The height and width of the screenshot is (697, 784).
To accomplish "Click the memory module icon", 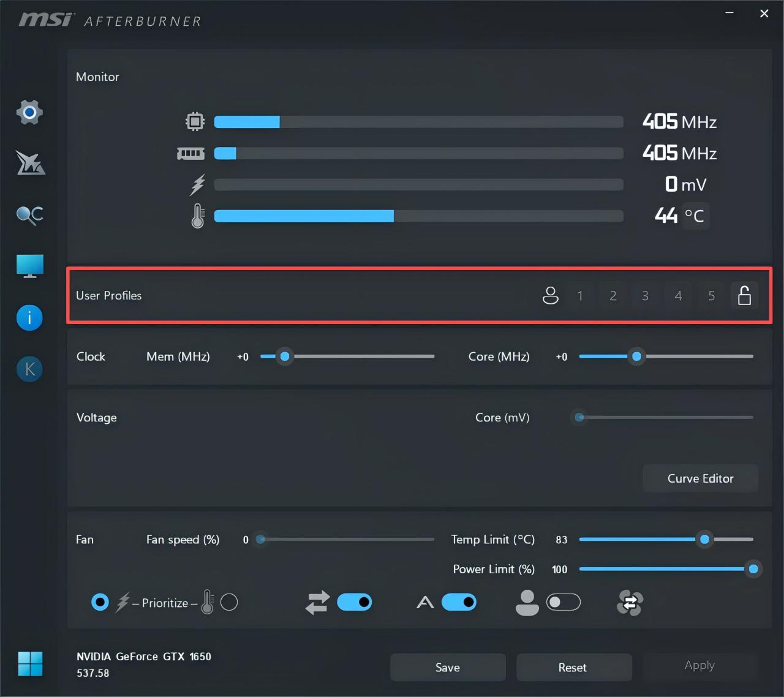I will pos(190,153).
